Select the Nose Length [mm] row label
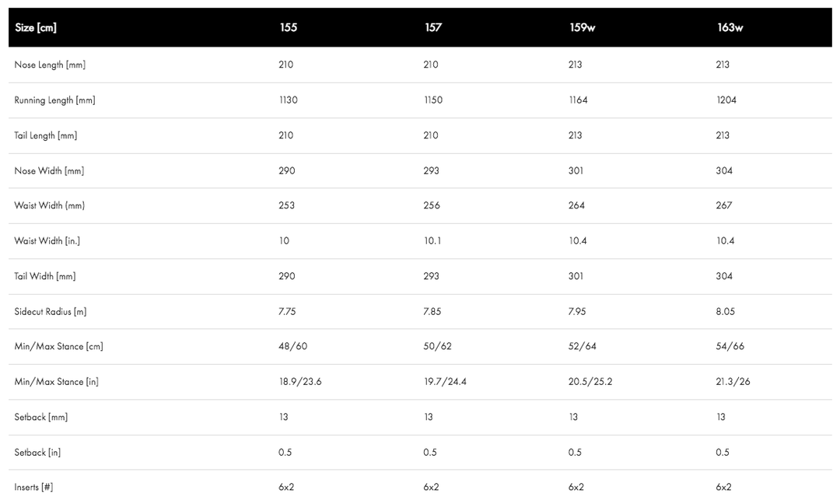 50,65
